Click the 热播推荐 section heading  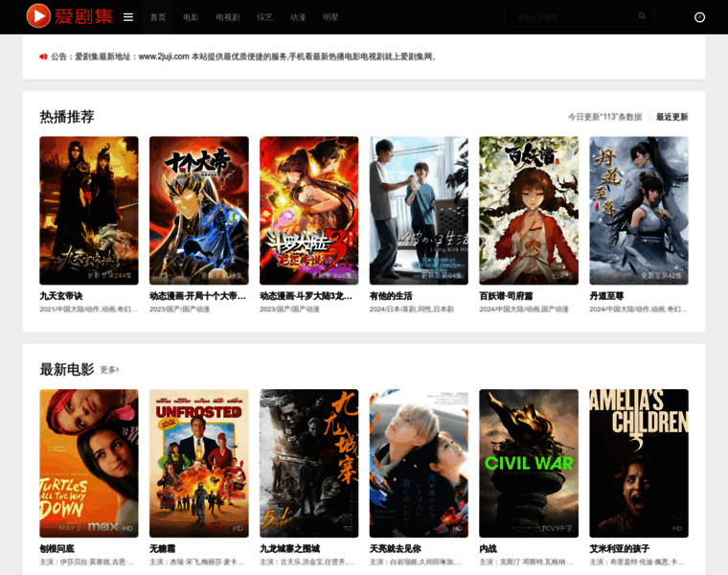coord(67,117)
